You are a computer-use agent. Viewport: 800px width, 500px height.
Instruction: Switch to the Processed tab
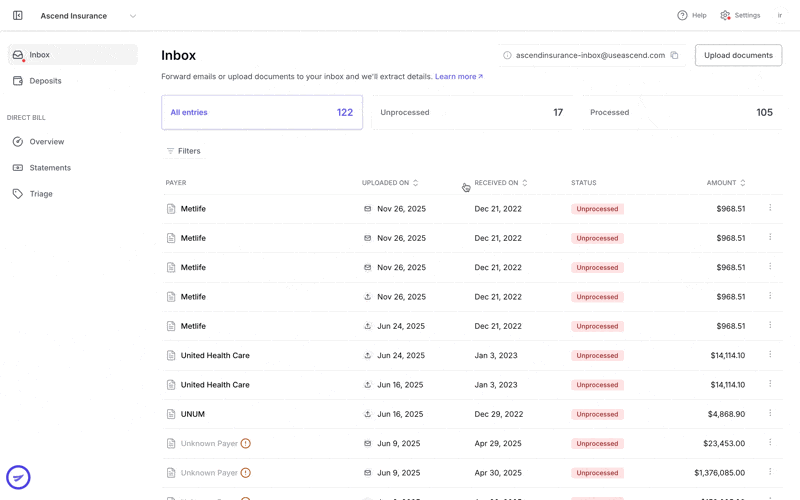coord(681,112)
